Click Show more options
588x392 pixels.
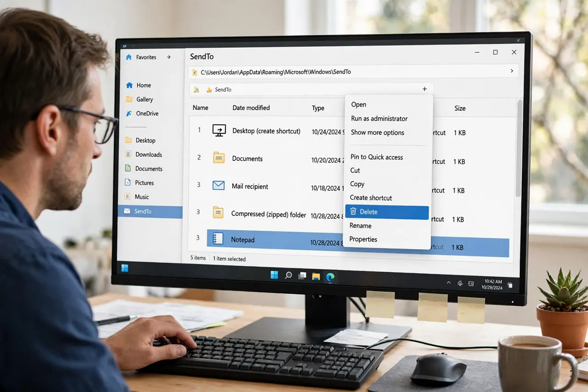378,133
